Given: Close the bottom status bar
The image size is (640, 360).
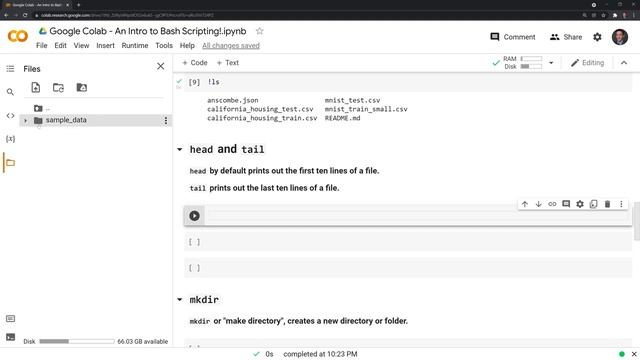Looking at the screenshot, I should click(x=634, y=354).
